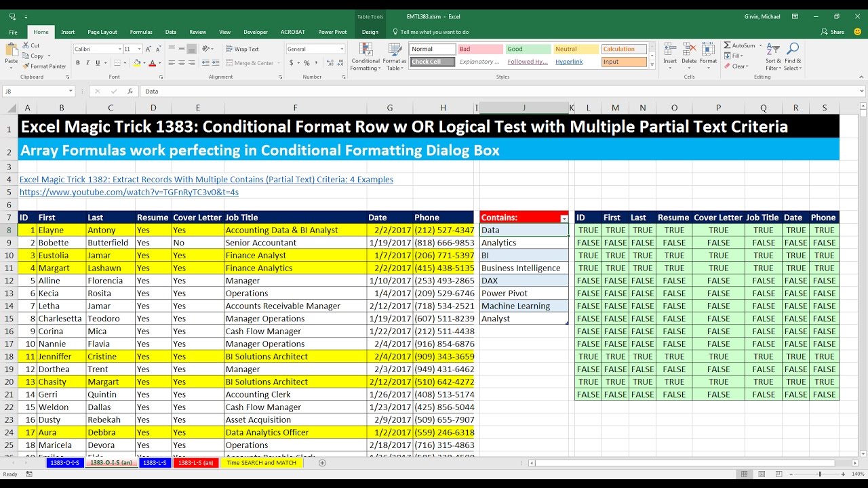Image resolution: width=868 pixels, height=488 pixels.
Task: Open Sort & Filter menu
Action: 773,57
